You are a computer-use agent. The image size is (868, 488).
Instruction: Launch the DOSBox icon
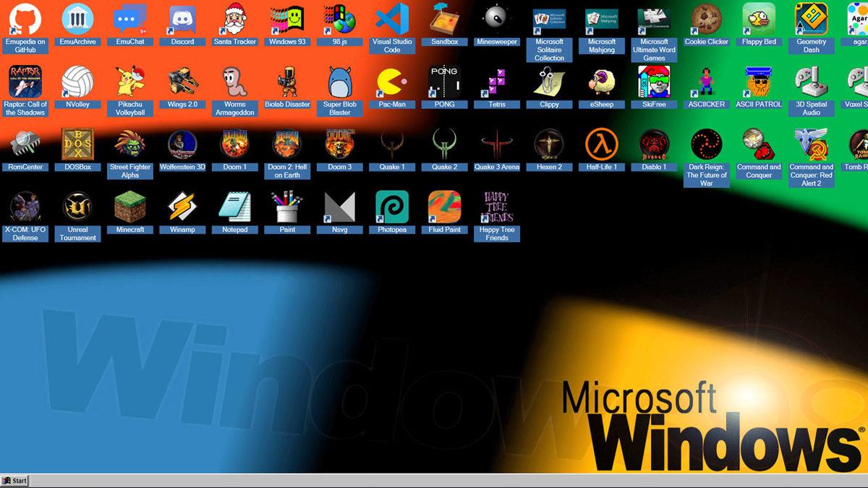click(77, 145)
